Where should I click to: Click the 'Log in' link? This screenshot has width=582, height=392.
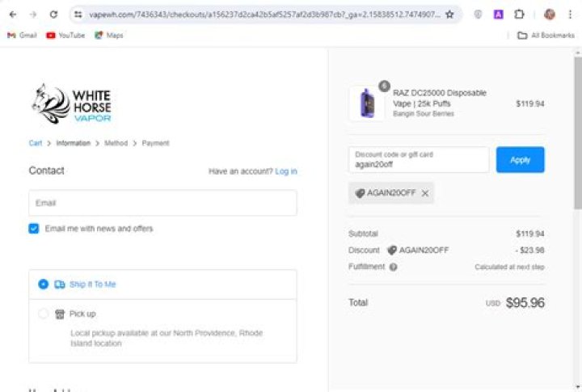285,171
